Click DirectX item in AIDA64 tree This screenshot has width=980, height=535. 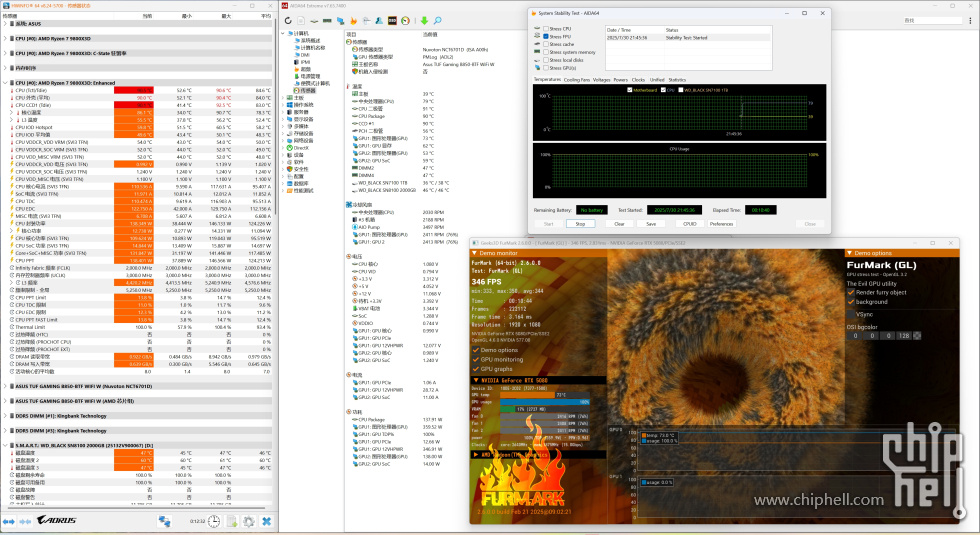pos(301,148)
